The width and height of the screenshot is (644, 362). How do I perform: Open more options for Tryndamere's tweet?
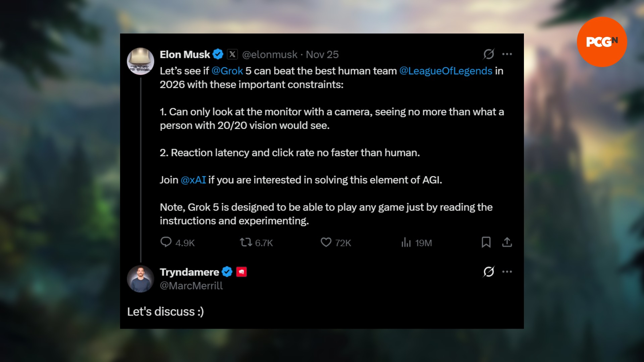[x=507, y=271]
